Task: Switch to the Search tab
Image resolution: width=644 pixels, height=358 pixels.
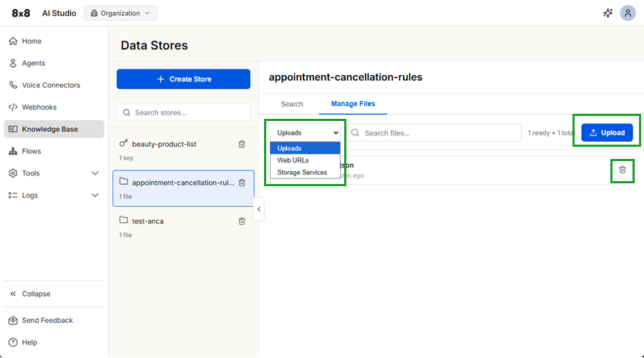Action: (292, 104)
